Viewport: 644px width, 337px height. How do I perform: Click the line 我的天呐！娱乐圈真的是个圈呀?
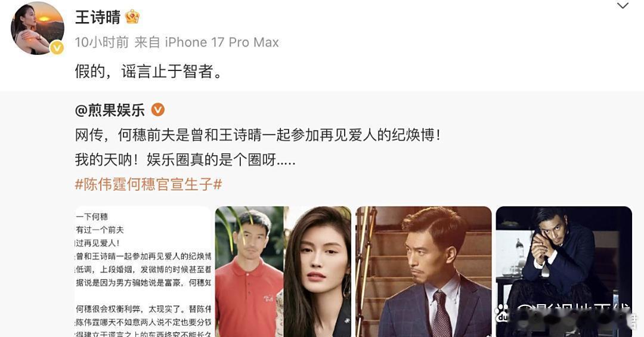click(x=185, y=159)
